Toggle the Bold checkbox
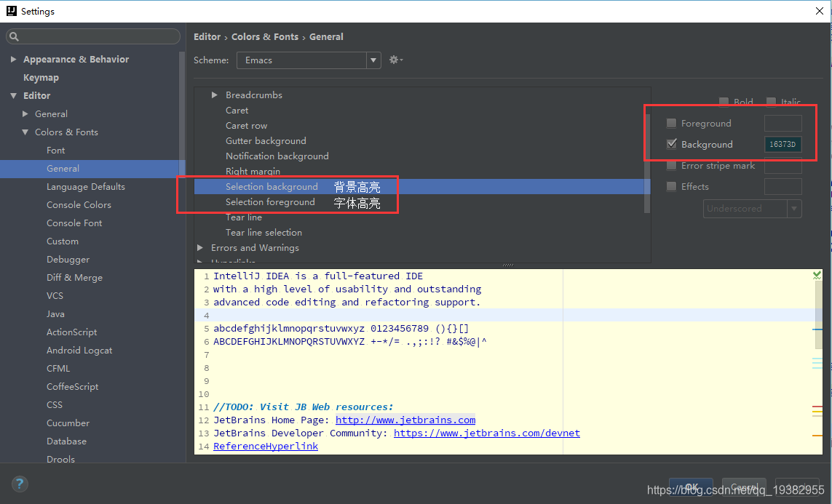 pos(724,101)
